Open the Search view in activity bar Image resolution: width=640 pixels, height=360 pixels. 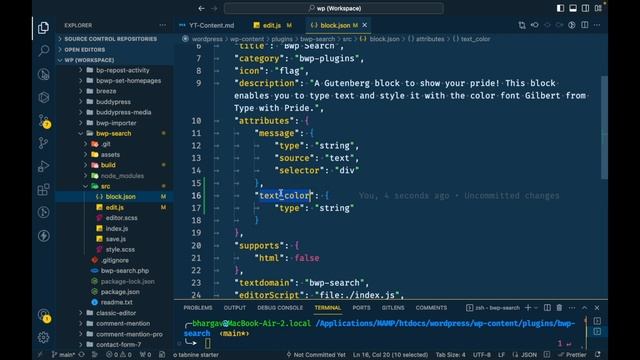coord(43,51)
